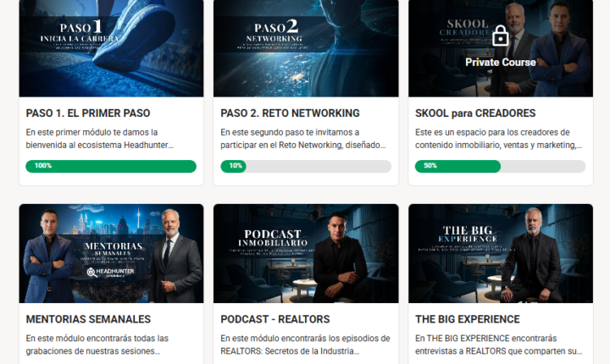Click the PASO 2. RETO NETWORKING title

pos(290,113)
